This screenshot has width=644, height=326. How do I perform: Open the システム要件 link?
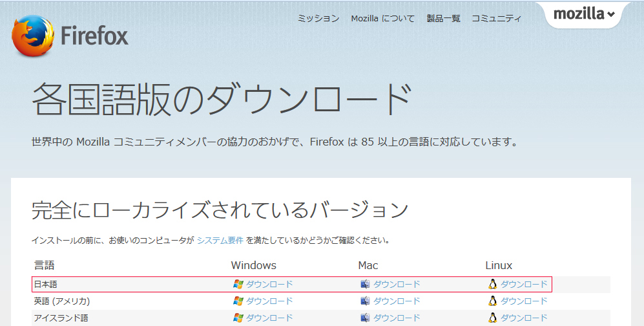coord(220,241)
